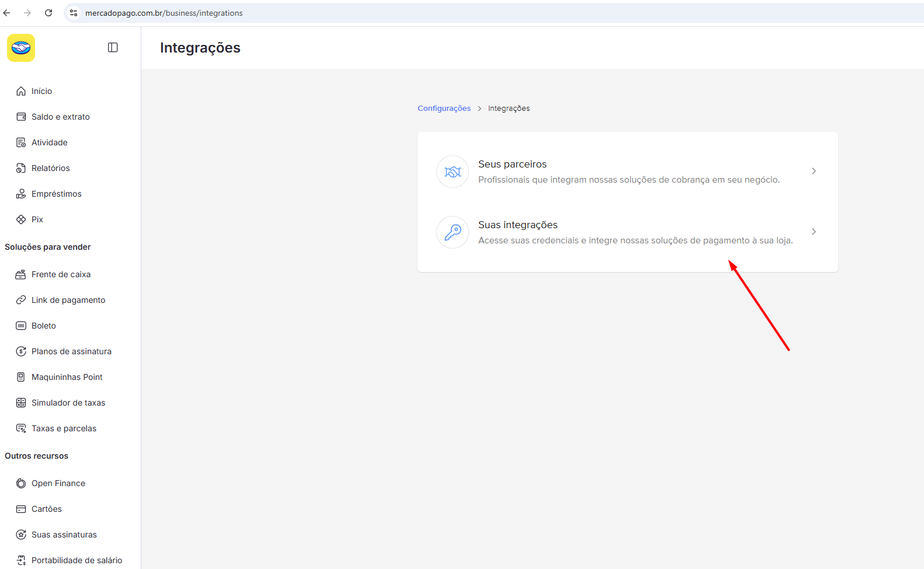Click the card reader icon beside Maquininhas Point
Screen dimensions: 924x569
pos(21,377)
